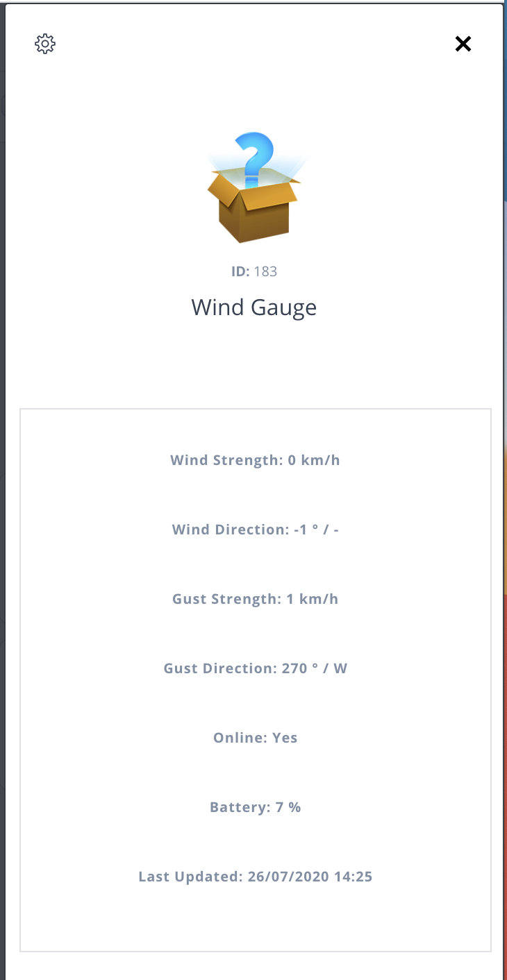Select the 26/07/2020 14:25 timestamp

(310, 877)
